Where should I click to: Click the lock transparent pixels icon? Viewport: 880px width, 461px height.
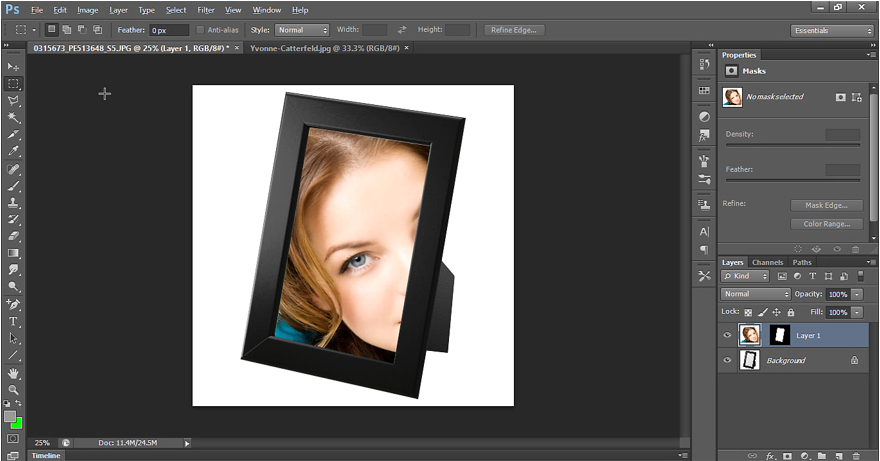(748, 312)
